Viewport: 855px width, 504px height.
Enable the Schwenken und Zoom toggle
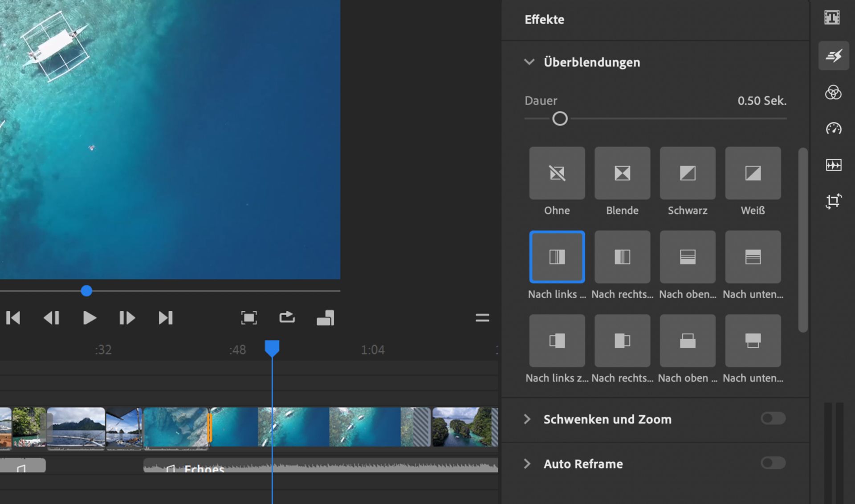(x=773, y=419)
